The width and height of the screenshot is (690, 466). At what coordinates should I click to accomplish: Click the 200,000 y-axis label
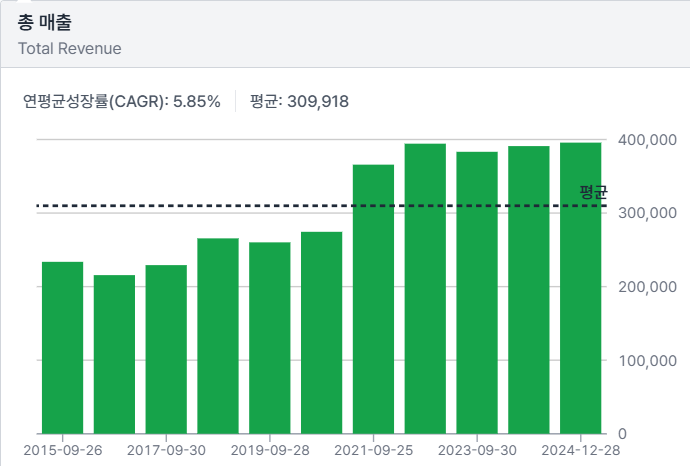click(649, 287)
